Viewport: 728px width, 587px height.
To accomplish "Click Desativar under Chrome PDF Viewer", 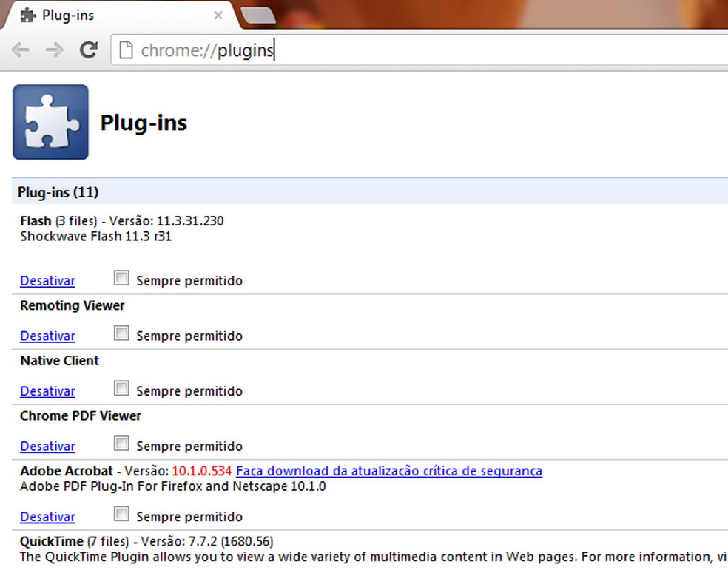I will point(47,446).
